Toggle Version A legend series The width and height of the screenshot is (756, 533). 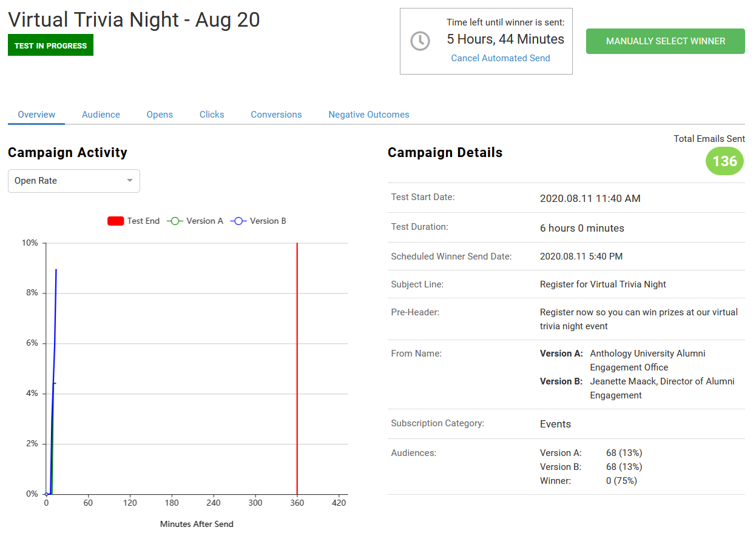[195, 221]
